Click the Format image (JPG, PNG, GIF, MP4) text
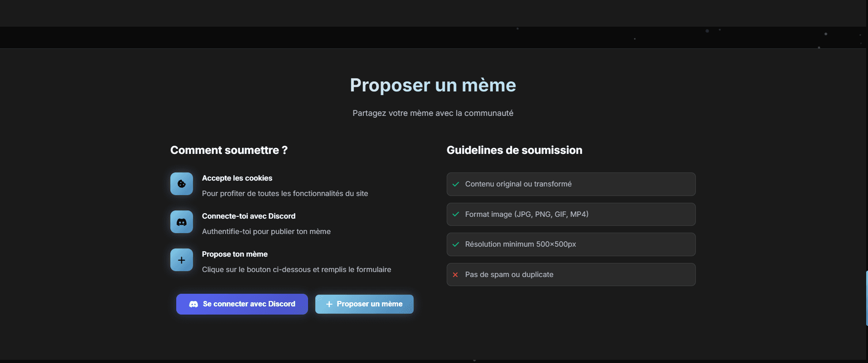This screenshot has width=868, height=363. click(526, 215)
